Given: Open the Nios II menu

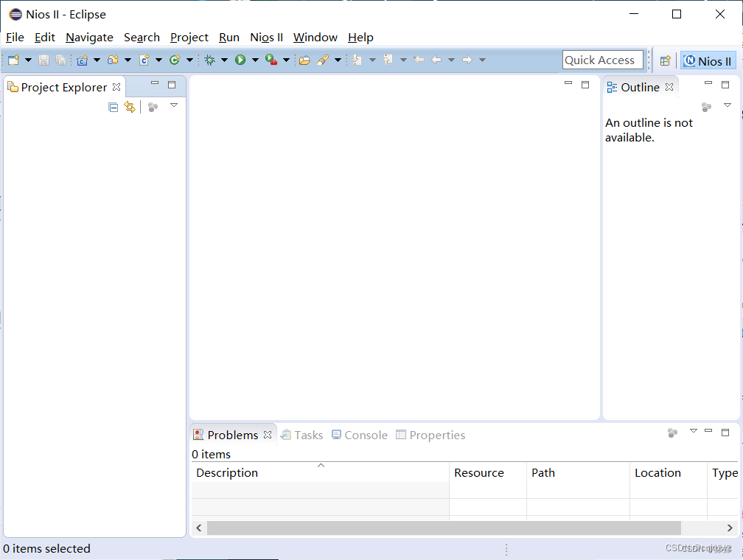Looking at the screenshot, I should pyautogui.click(x=266, y=38).
